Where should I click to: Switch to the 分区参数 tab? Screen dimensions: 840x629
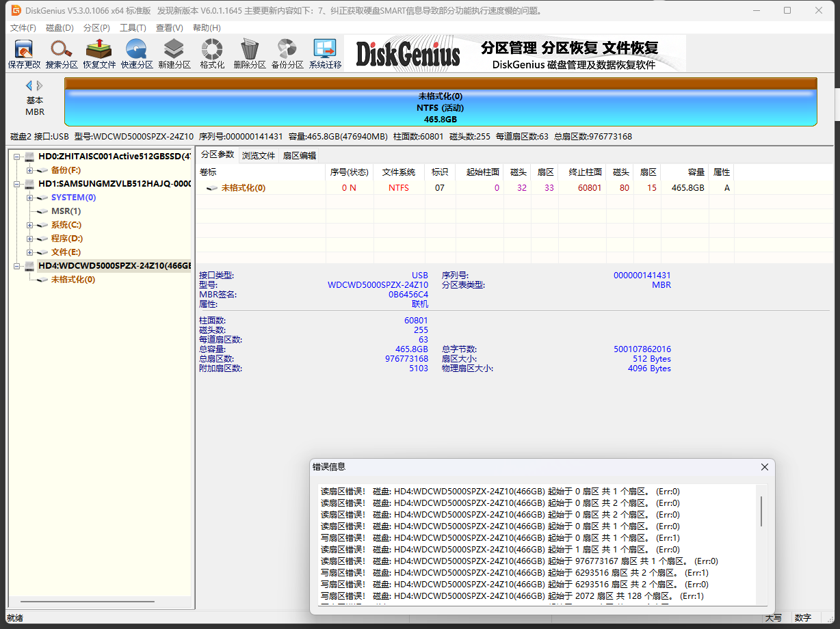pos(218,155)
